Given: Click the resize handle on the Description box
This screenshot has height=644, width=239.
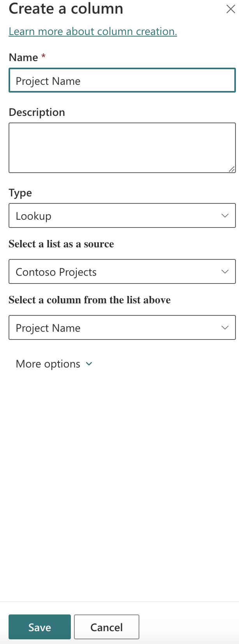Looking at the screenshot, I should [x=232, y=169].
